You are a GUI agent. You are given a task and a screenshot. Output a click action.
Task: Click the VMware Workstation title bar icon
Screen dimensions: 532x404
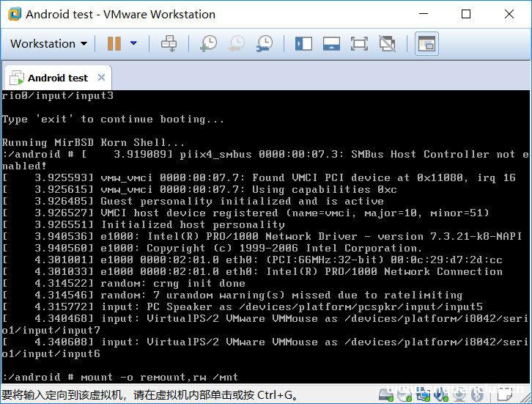click(x=15, y=14)
